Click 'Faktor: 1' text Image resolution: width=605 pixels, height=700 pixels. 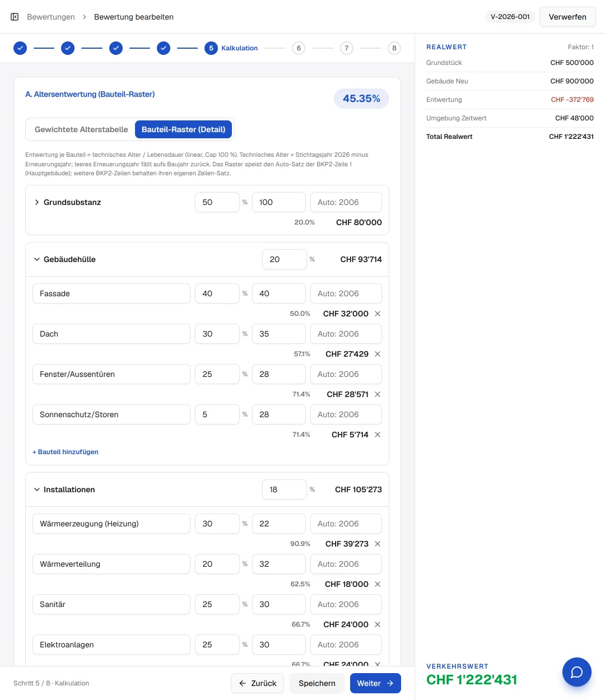coord(581,47)
